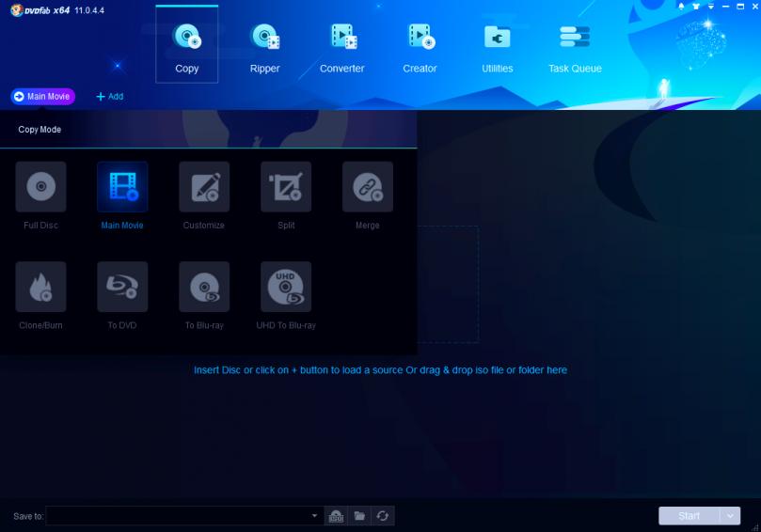Click the Start button
The height and width of the screenshot is (532, 761).
(x=690, y=516)
